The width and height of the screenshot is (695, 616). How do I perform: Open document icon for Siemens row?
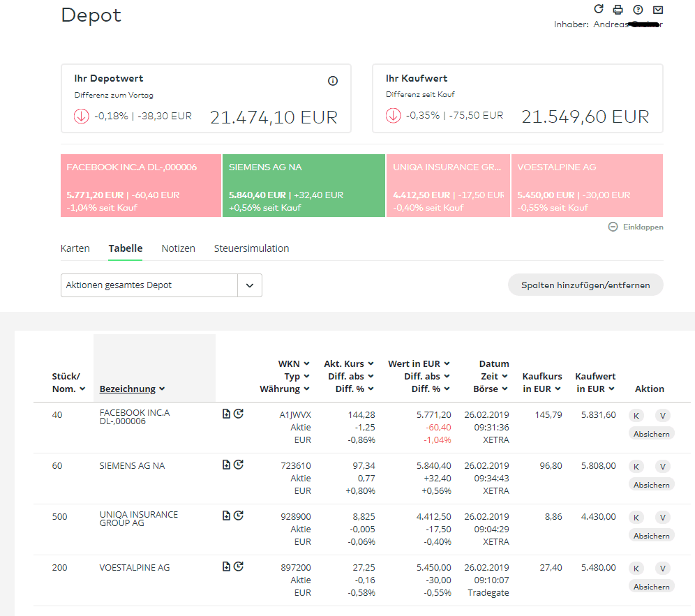coord(226,465)
